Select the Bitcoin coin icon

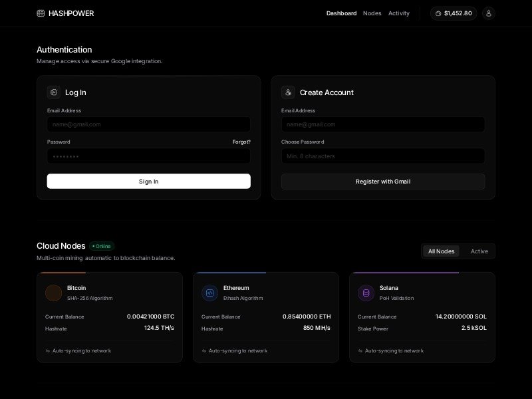pos(53,293)
